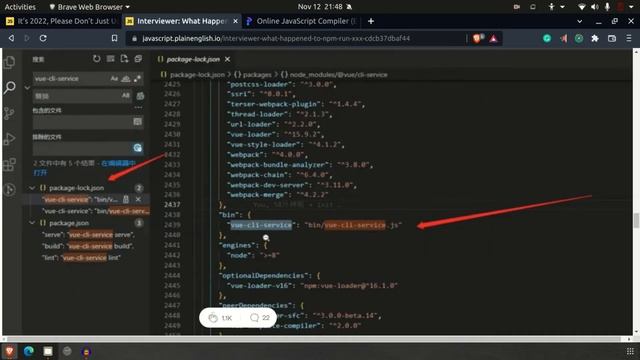640x360 pixels.
Task: Dismiss the highlighted vue-cli-service search result
Action: click(x=138, y=199)
